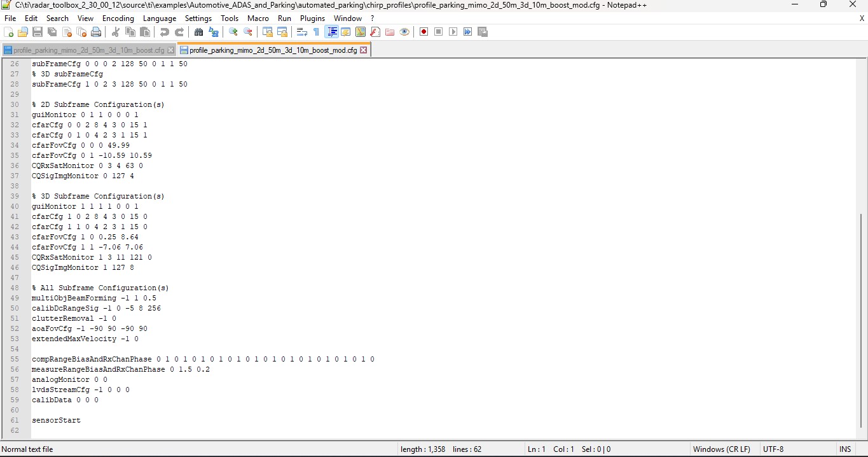868x457 pixels.
Task: Save the current file with Save icon
Action: coord(38,32)
